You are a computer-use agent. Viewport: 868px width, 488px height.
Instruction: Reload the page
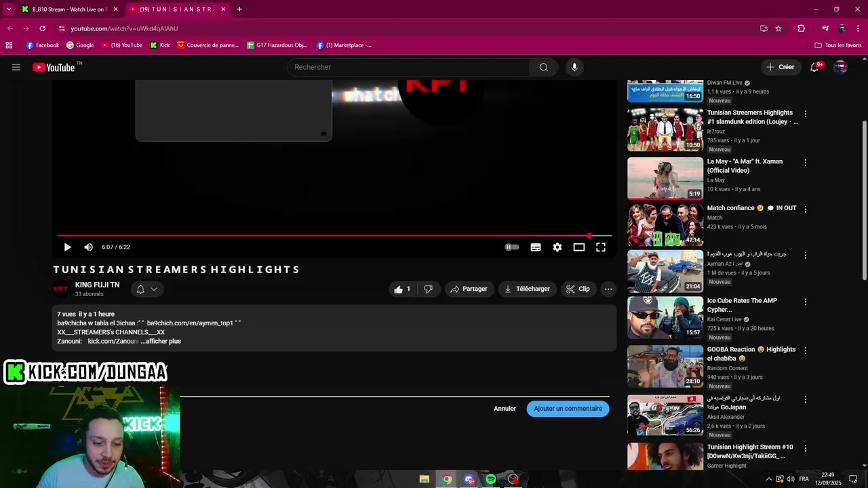tap(43, 28)
